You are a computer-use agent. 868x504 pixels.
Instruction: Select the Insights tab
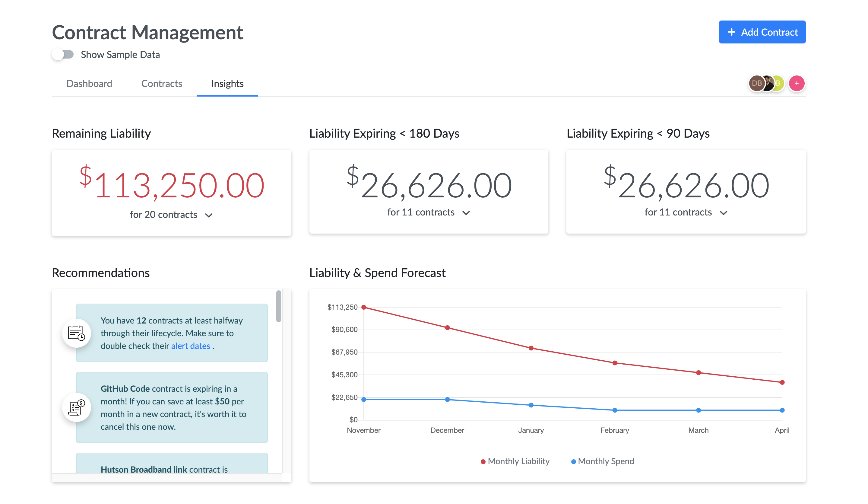point(227,83)
